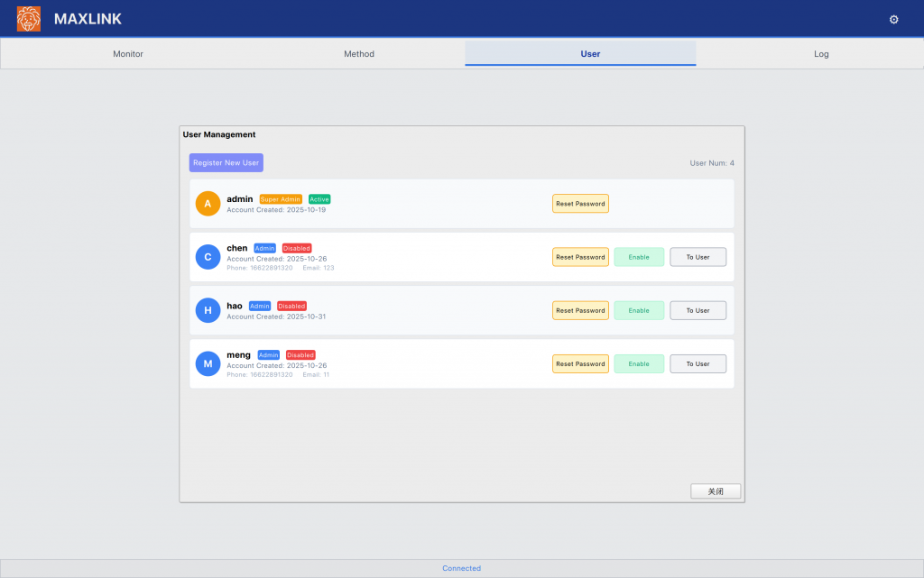Click meng's blue avatar icon
Viewport: 924px width, 578px height.
pyautogui.click(x=208, y=363)
